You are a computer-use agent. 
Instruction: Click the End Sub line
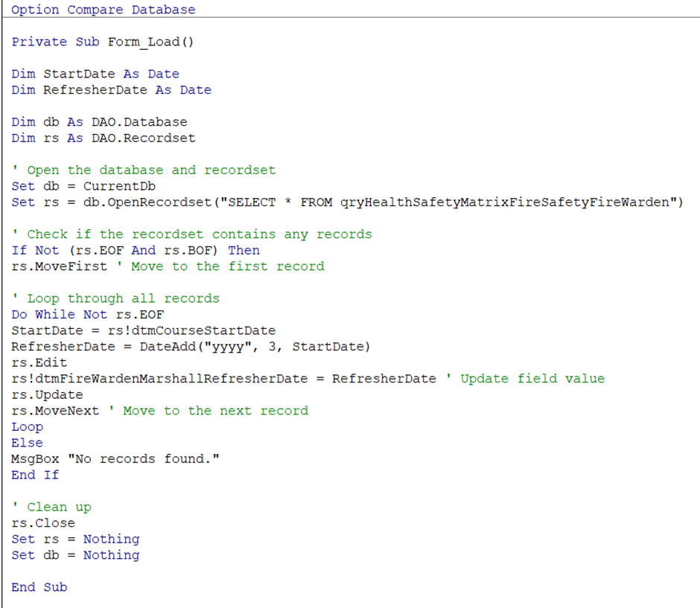tap(39, 587)
